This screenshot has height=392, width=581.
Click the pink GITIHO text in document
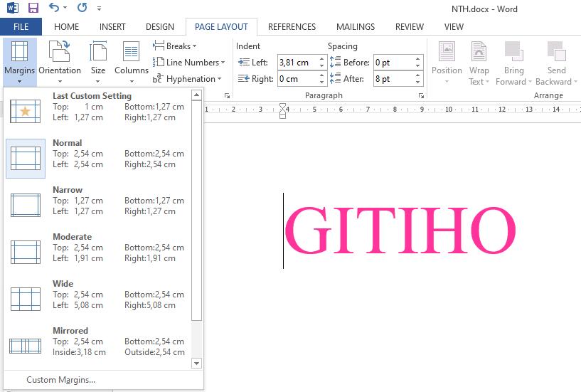[400, 231]
